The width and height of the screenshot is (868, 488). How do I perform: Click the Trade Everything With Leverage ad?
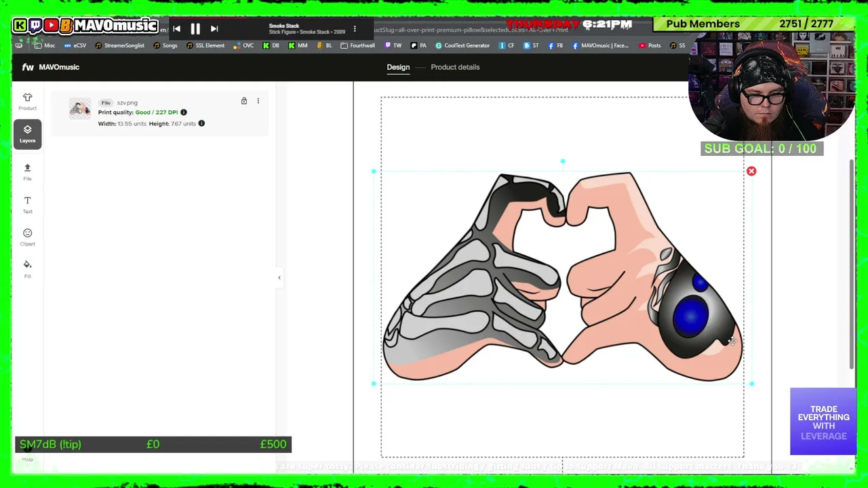tap(823, 422)
